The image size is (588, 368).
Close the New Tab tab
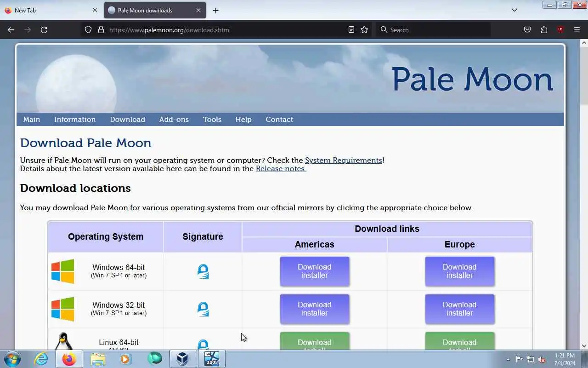[x=95, y=10]
